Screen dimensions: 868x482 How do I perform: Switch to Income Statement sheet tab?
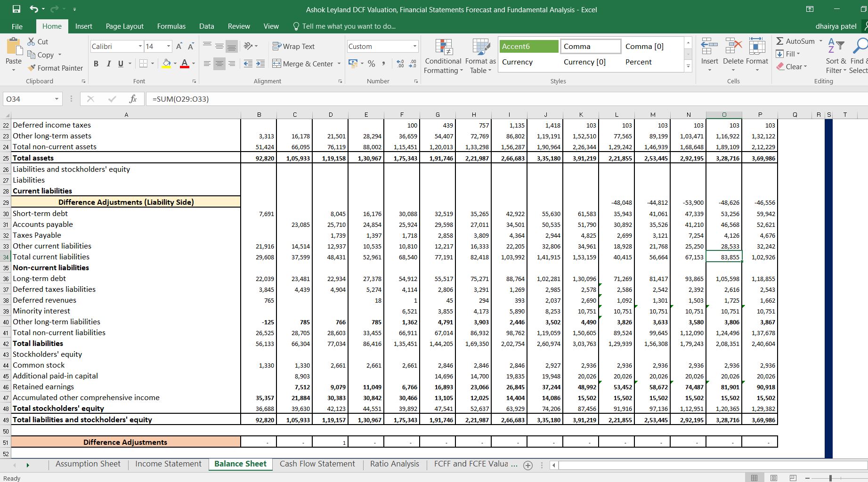pyautogui.click(x=168, y=464)
